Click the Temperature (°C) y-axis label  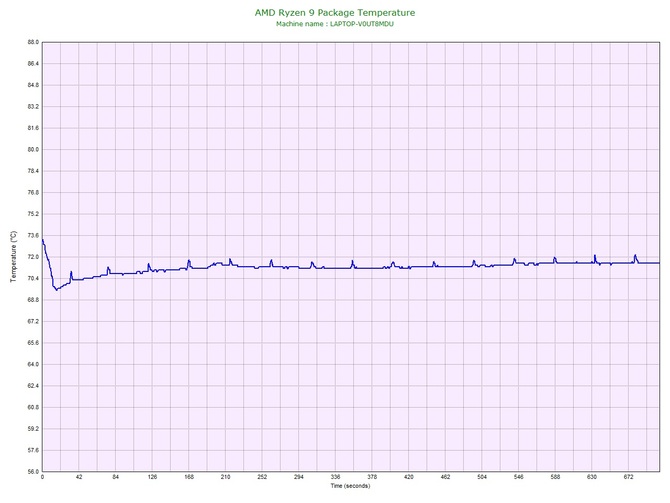[x=14, y=256]
